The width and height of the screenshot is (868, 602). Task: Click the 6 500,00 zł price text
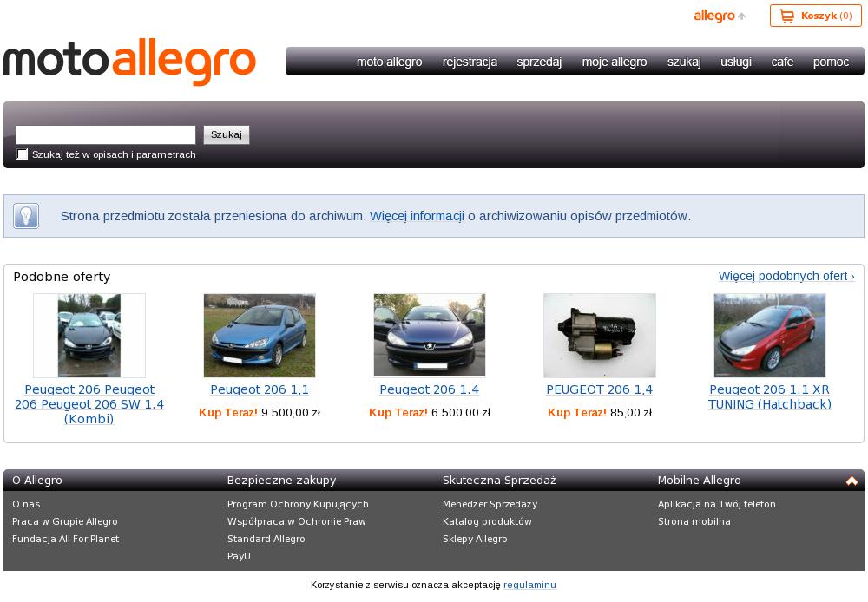click(461, 412)
